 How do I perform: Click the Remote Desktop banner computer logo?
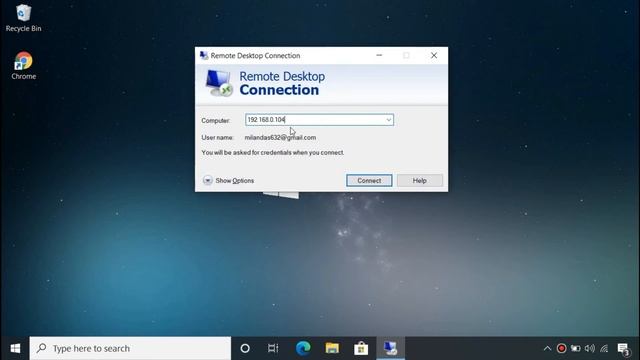point(219,83)
